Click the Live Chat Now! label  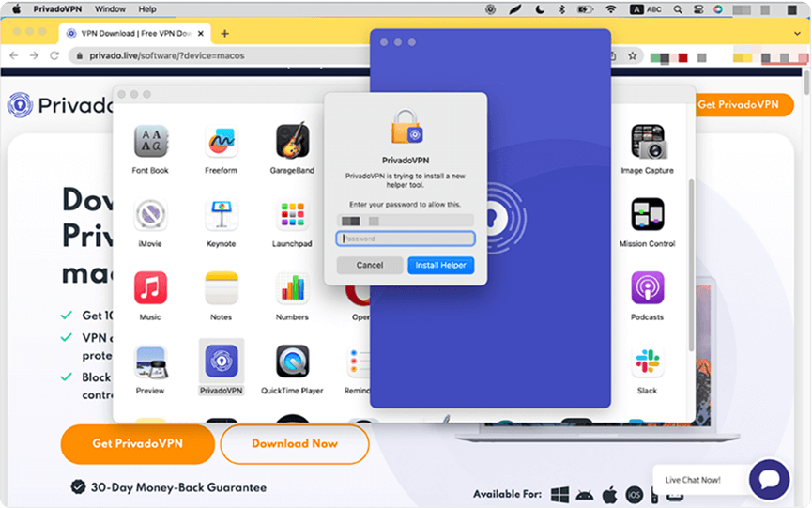click(693, 480)
